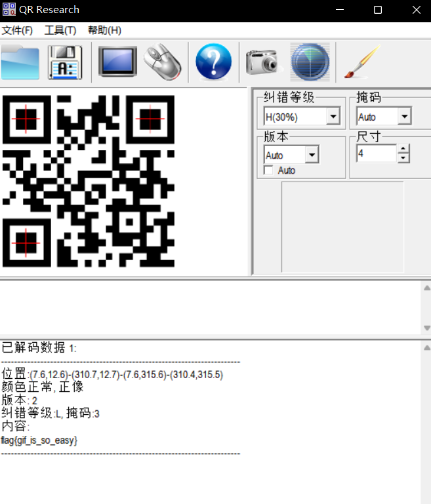Click the 位置 coordinates line
The height and width of the screenshot is (504, 431).
(x=112, y=374)
